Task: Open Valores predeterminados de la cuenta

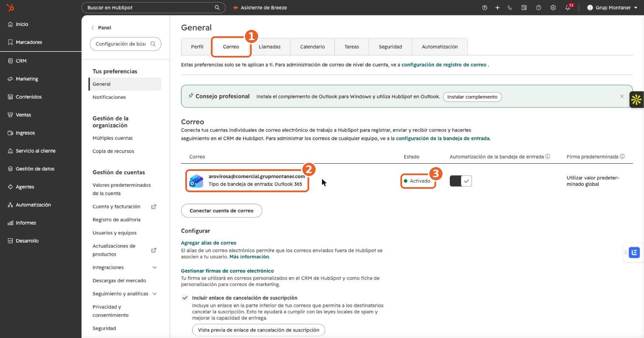Action: coord(122,189)
